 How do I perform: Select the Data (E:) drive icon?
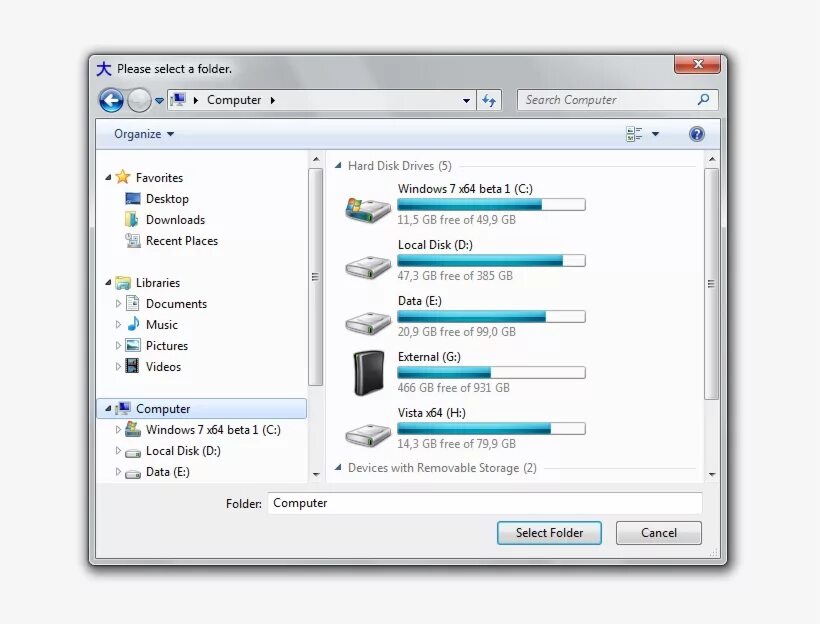coord(368,323)
